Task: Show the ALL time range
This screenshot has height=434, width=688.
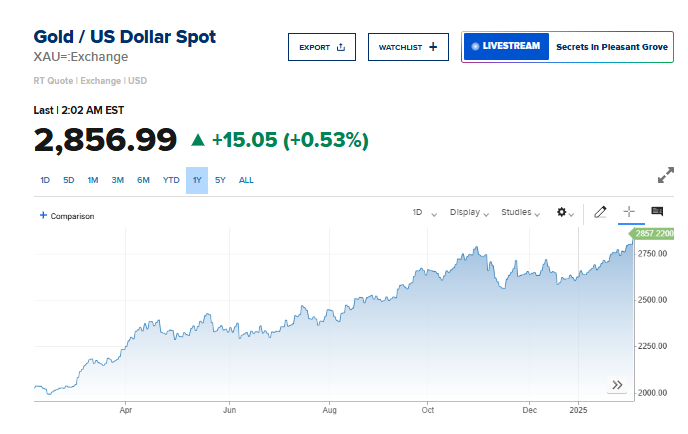Action: (246, 180)
